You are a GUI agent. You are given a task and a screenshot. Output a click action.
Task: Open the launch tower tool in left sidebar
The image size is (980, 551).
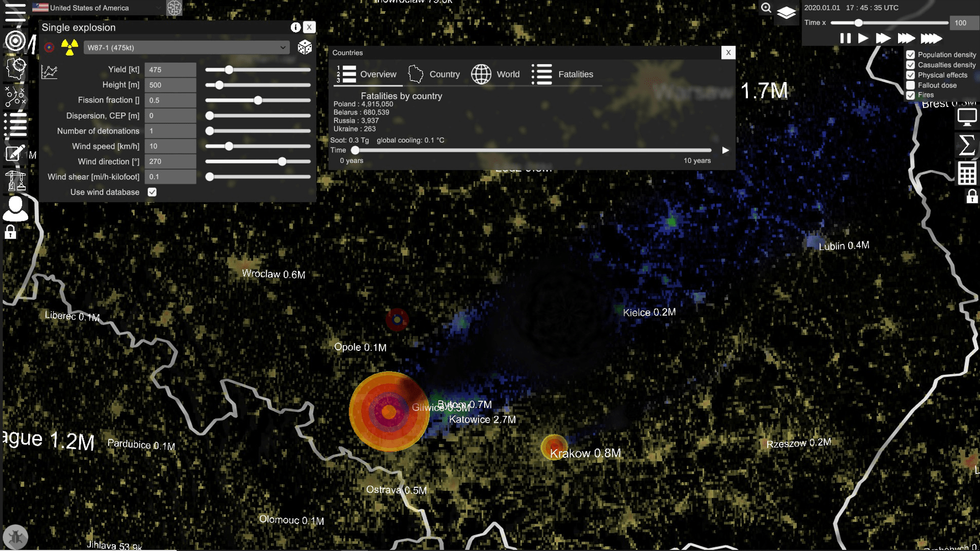coord(16,180)
